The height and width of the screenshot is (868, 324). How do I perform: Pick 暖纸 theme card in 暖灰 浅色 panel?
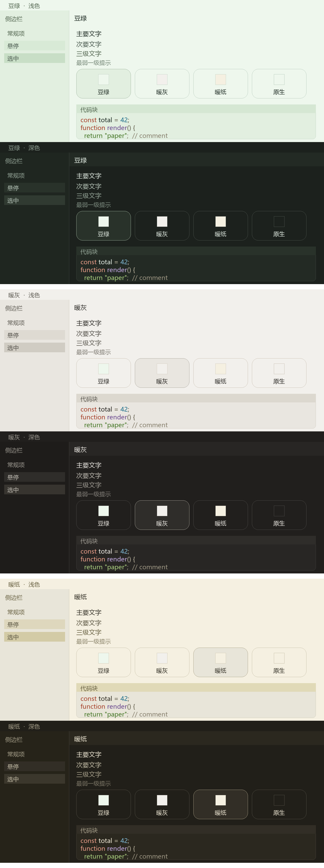221,373
